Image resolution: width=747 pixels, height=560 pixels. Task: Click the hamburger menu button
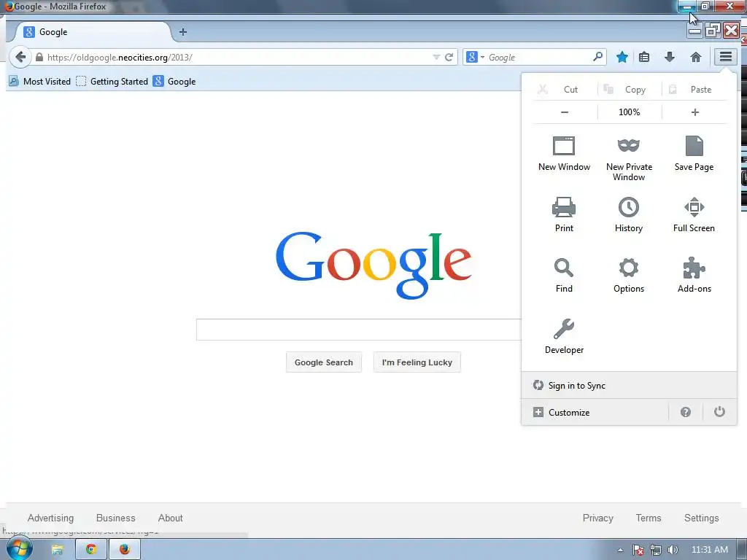(x=726, y=57)
